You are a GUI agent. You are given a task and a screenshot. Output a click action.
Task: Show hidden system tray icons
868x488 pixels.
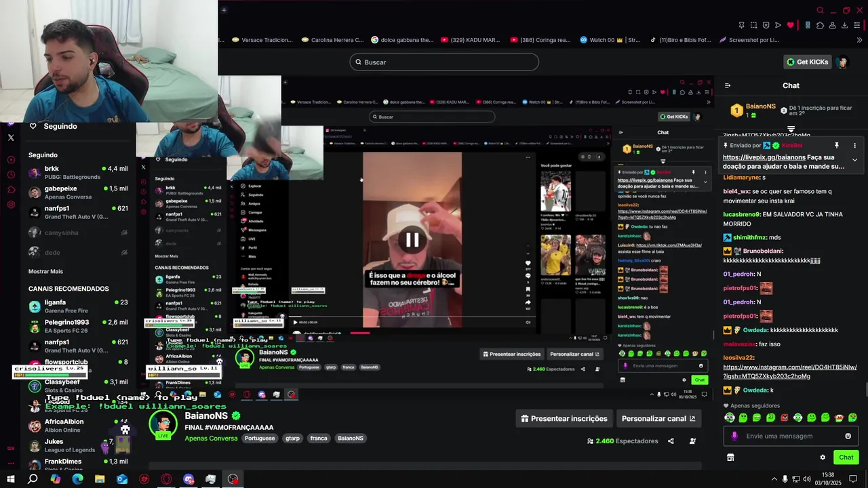774,479
